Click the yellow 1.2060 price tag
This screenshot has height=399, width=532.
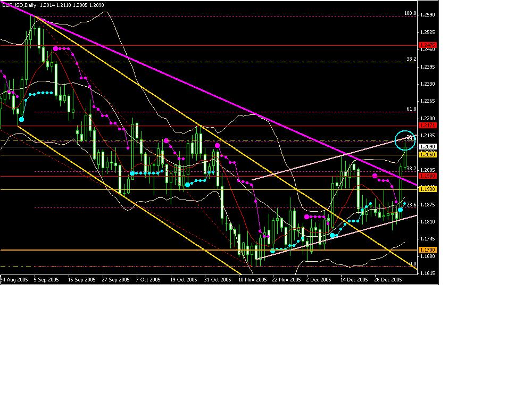428,154
